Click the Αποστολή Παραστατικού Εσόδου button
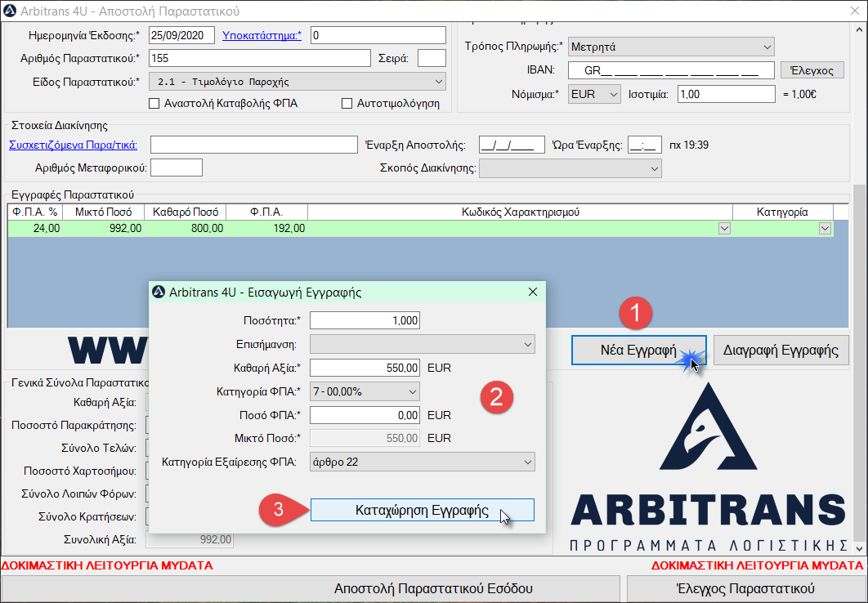 click(x=311, y=588)
